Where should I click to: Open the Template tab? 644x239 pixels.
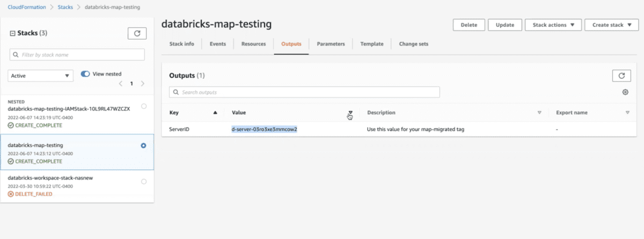tap(371, 44)
